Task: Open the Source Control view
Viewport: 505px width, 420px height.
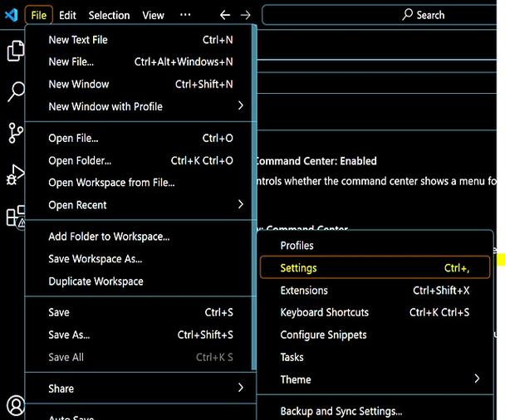Action: coord(16,133)
